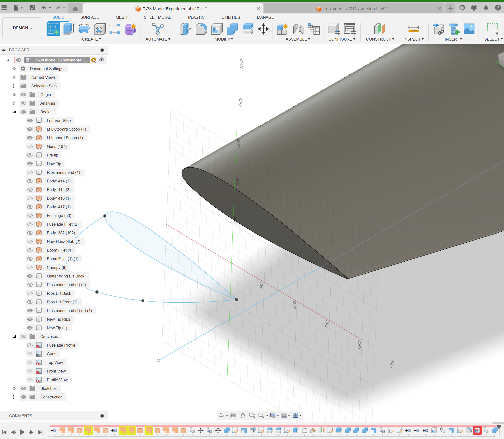Expand the Construction folder
This screenshot has height=439, width=504.
pos(14,397)
